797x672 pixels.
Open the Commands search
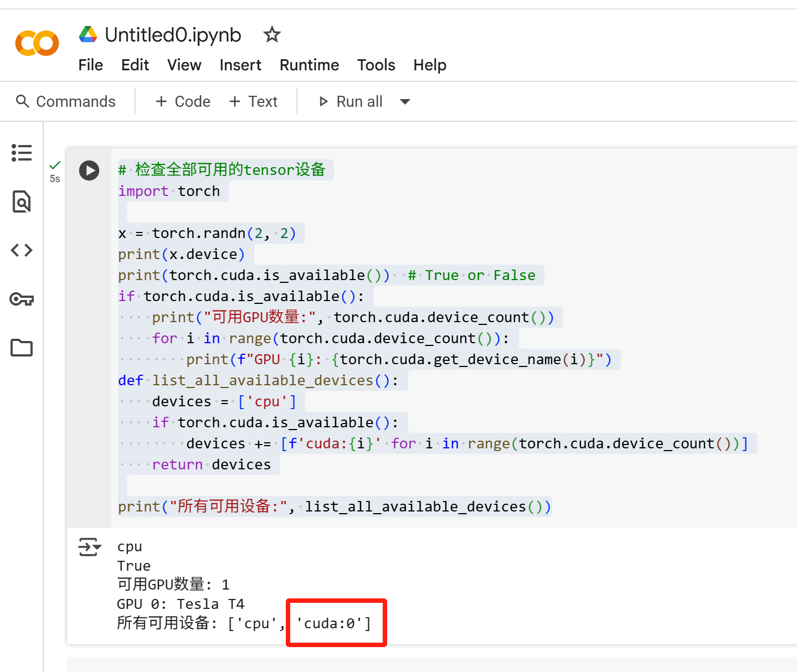pos(66,102)
